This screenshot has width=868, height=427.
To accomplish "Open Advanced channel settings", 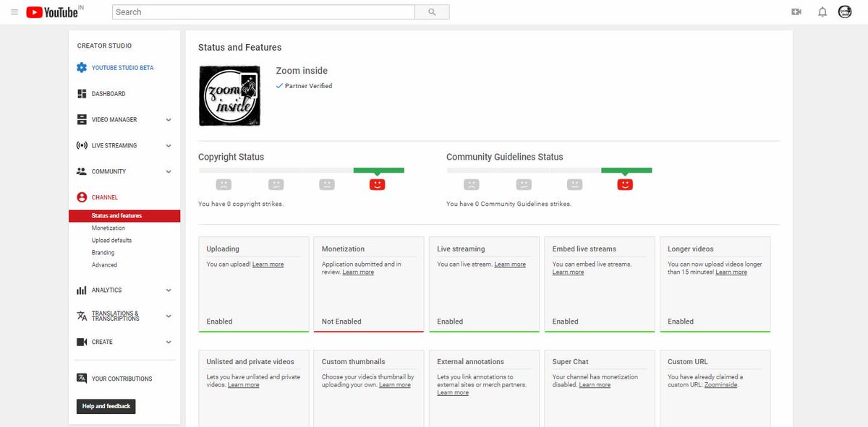I will 104,265.
